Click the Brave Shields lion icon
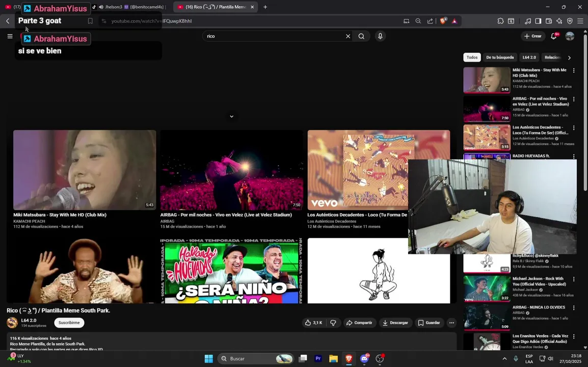 tap(443, 21)
